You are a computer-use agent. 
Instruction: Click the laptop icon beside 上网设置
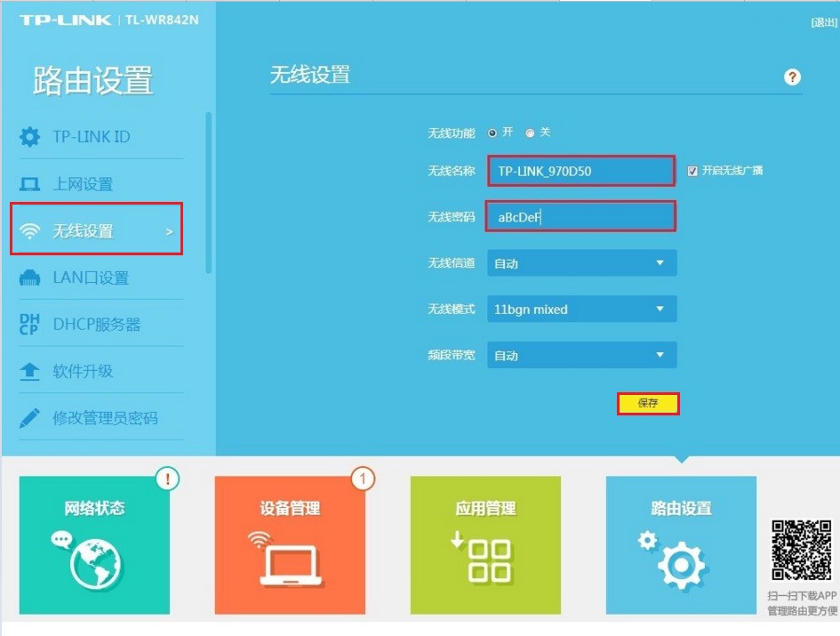click(29, 184)
